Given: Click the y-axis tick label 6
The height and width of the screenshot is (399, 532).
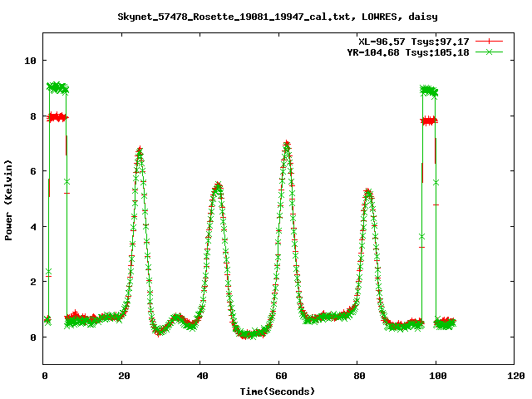Looking at the screenshot, I should coord(33,171).
